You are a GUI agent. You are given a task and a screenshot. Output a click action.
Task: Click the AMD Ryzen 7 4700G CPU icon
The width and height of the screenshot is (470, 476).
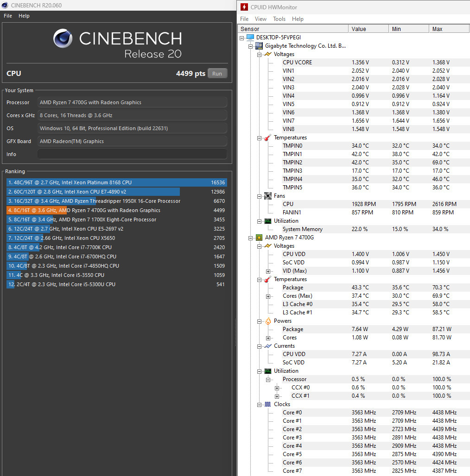point(259,238)
